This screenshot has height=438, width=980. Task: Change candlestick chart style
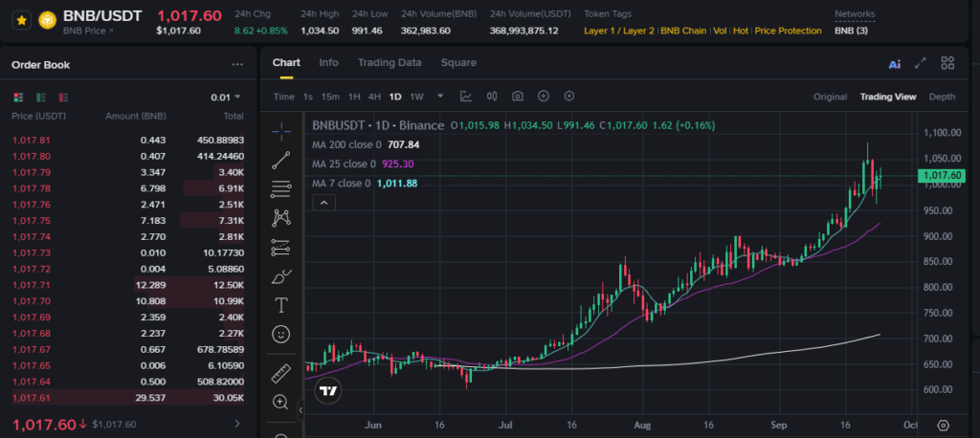point(492,97)
